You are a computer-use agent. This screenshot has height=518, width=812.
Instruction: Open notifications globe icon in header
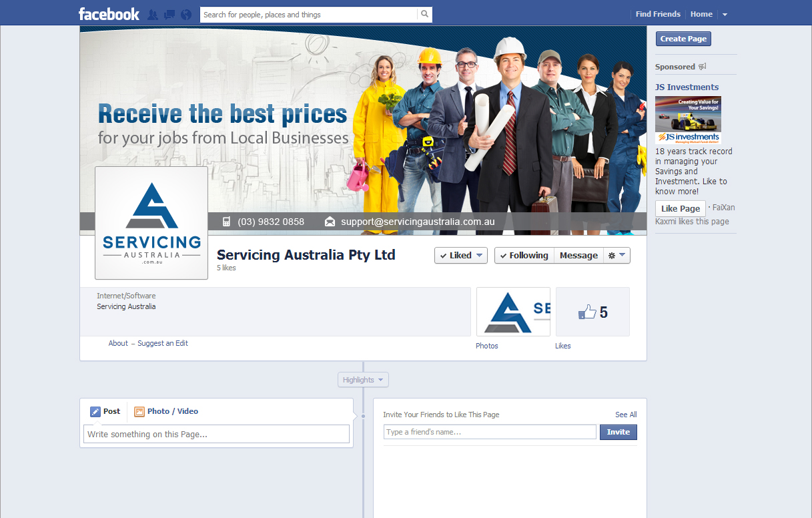186,15
